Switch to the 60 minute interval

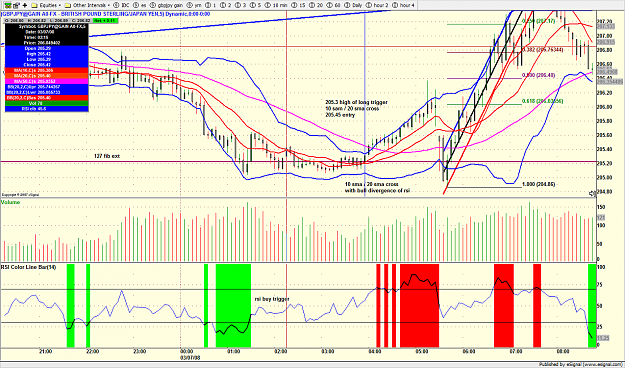[334, 5]
